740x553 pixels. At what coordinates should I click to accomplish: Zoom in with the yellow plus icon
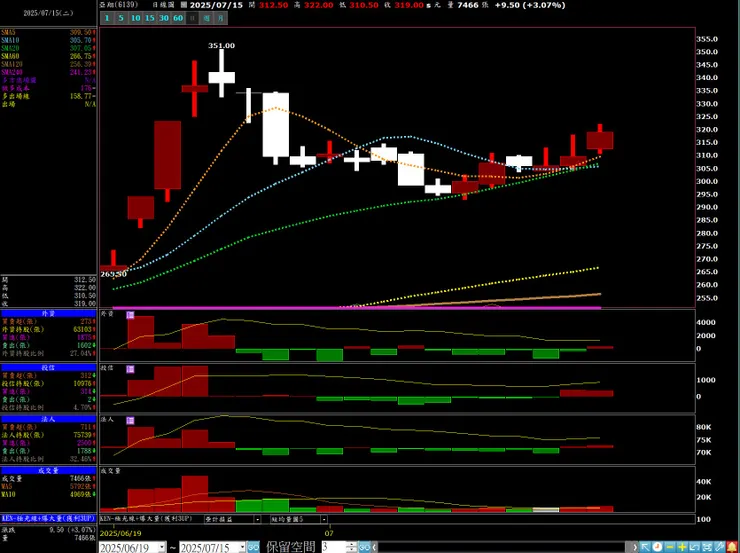(x=682, y=547)
